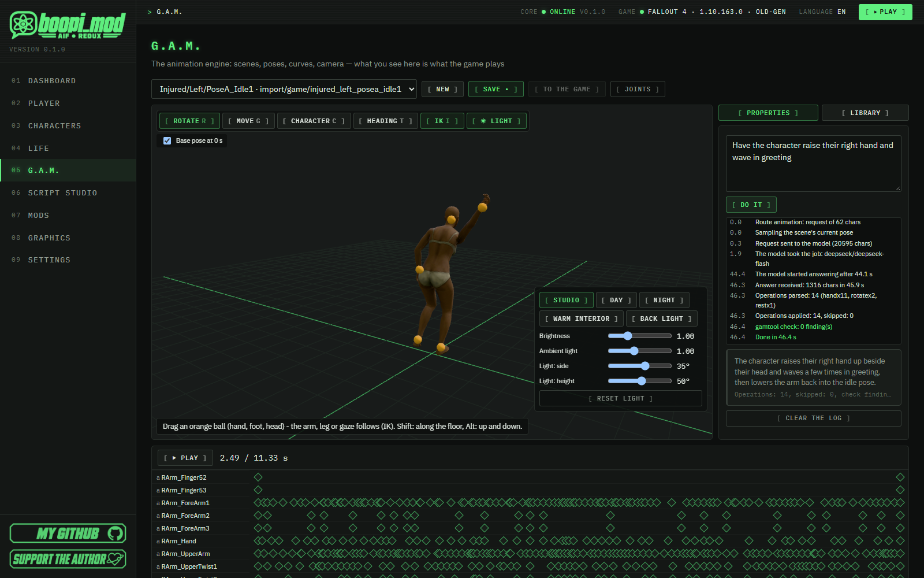
Task: Click the Play button in the top bar
Action: tap(885, 12)
